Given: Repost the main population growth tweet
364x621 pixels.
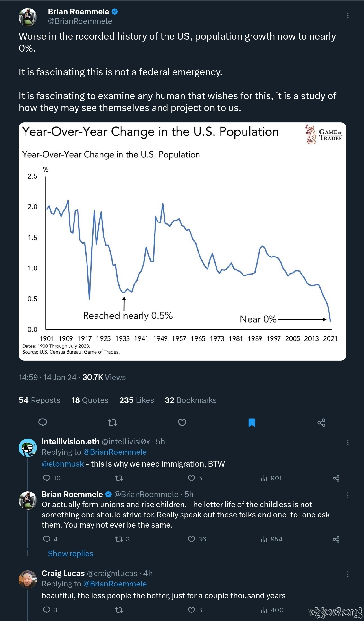Looking at the screenshot, I should (x=112, y=423).
